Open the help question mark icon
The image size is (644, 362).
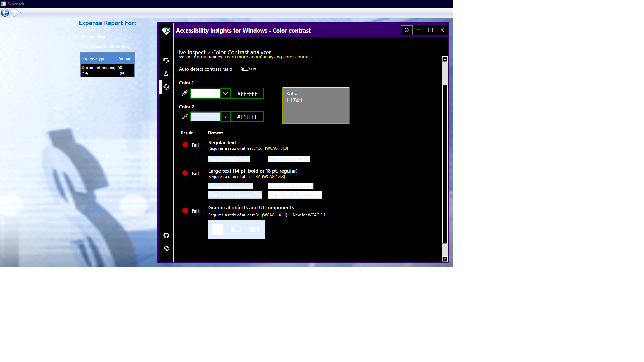407,30
